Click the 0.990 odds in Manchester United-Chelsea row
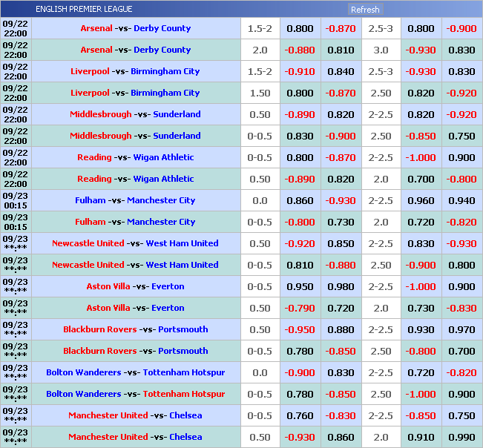 (x=461, y=437)
